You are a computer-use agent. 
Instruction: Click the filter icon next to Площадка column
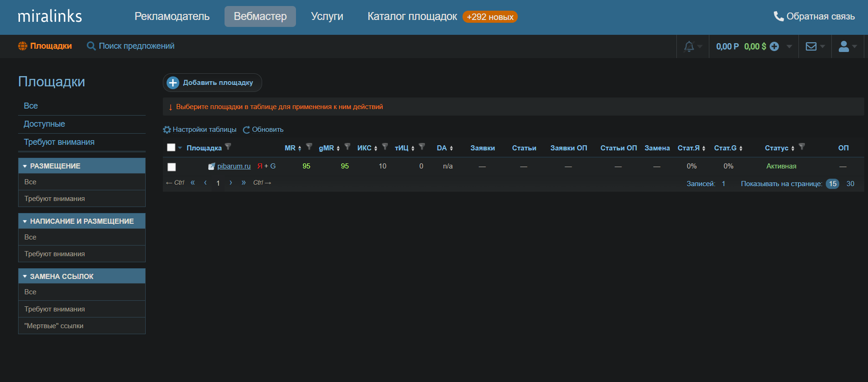[x=228, y=147]
